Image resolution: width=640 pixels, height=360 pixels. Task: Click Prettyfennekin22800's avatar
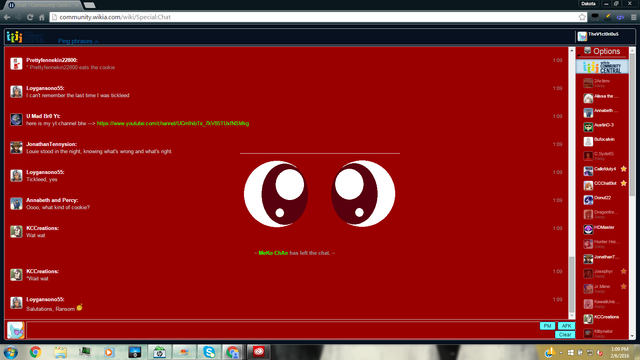click(x=16, y=64)
